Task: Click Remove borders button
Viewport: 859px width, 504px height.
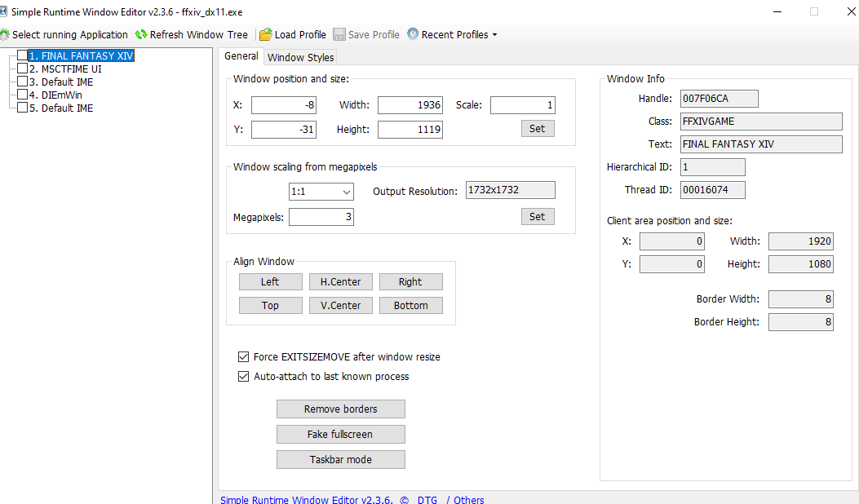Action: coord(341,409)
